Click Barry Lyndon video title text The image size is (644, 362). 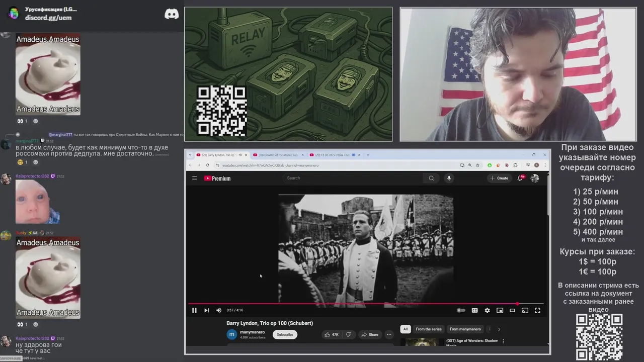coord(270,323)
